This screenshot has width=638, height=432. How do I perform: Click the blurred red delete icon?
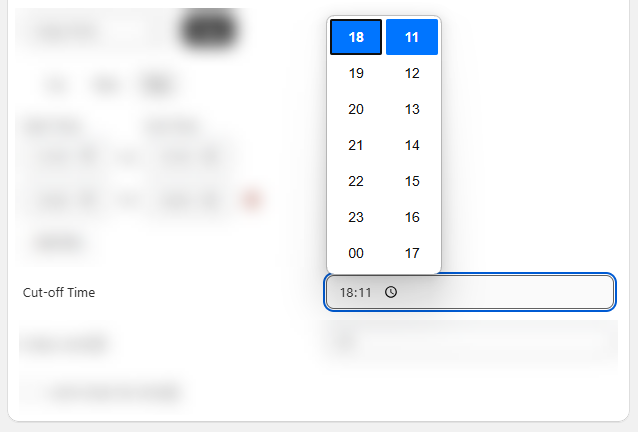tap(252, 200)
